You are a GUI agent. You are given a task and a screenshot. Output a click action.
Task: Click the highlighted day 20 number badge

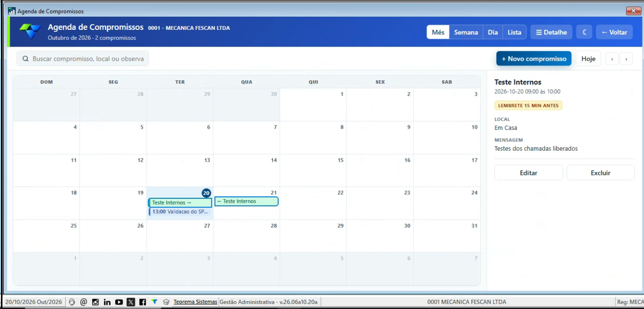pyautogui.click(x=206, y=193)
